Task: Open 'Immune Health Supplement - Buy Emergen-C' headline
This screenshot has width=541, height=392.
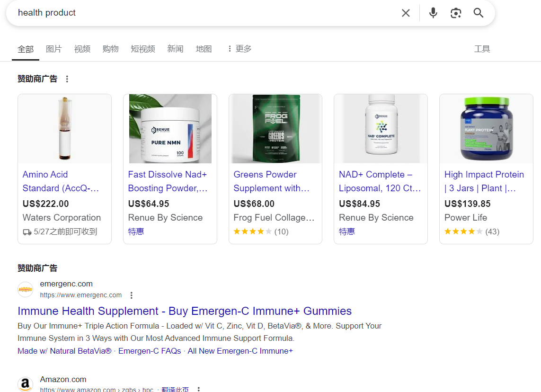Action: click(185, 311)
